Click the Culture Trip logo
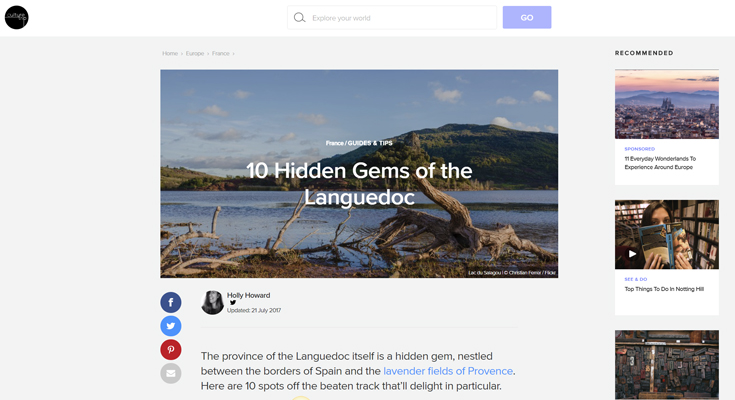Screen dimensions: 735x400 (x=16, y=17)
